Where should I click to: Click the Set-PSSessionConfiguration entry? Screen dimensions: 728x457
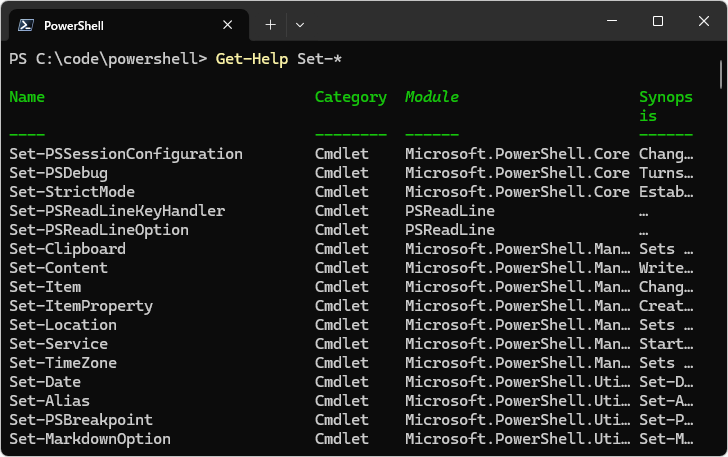pos(126,154)
